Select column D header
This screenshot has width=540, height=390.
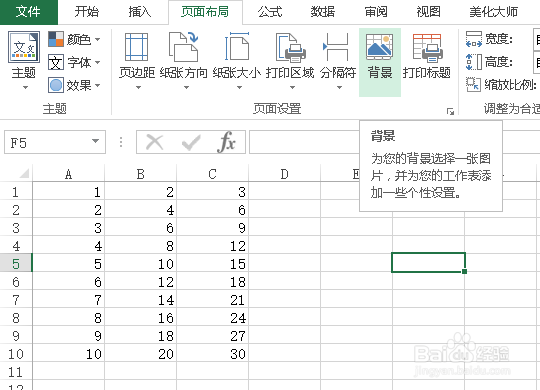click(284, 174)
